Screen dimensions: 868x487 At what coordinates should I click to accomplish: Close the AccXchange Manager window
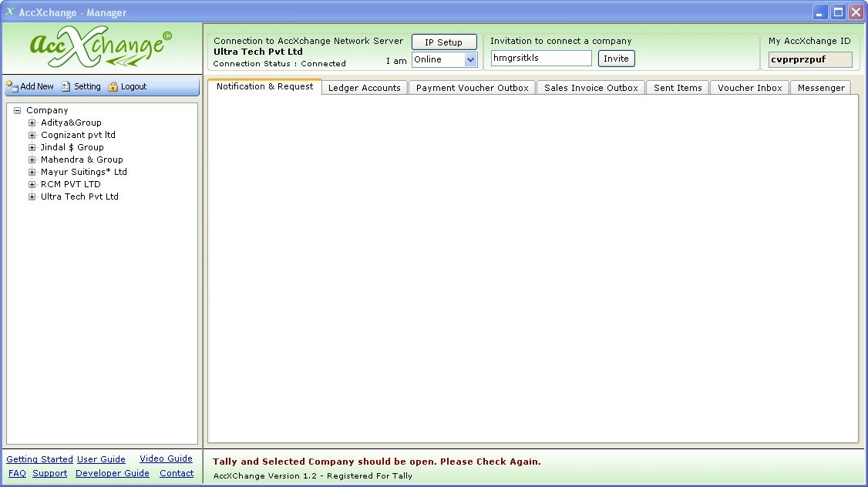(856, 12)
